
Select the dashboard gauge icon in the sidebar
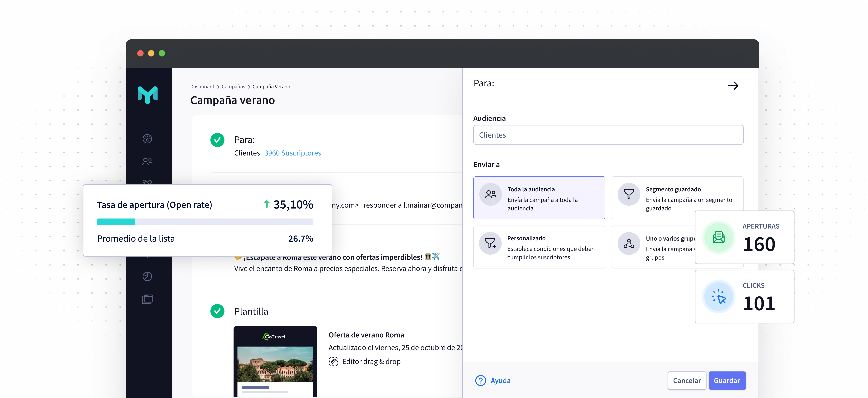(x=147, y=138)
